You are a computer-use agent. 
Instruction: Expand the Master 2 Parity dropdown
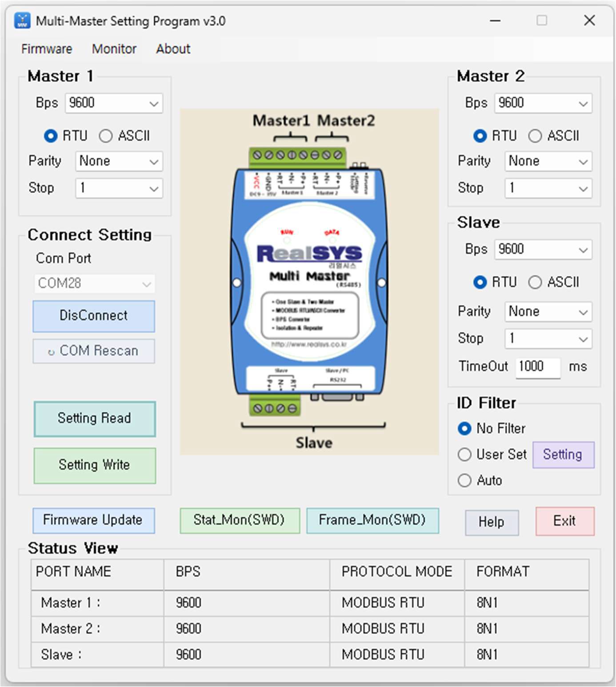[548, 161]
